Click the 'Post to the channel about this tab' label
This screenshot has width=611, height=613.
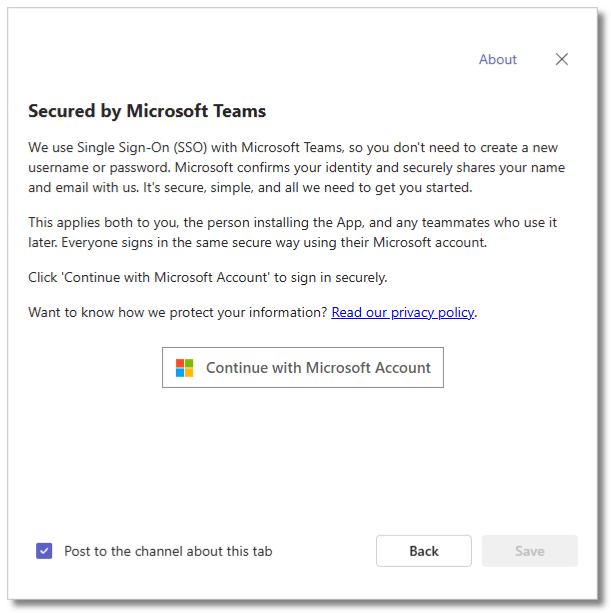(x=168, y=551)
